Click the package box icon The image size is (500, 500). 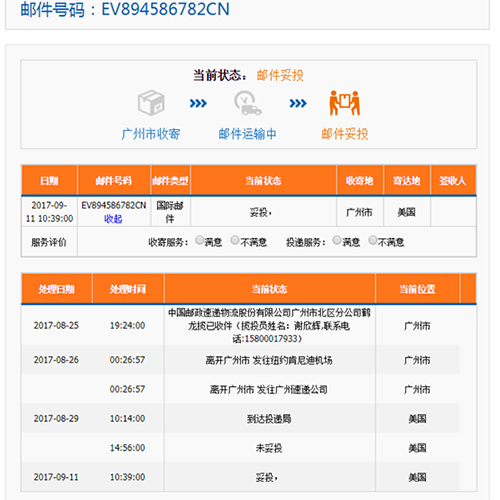pyautogui.click(x=151, y=103)
